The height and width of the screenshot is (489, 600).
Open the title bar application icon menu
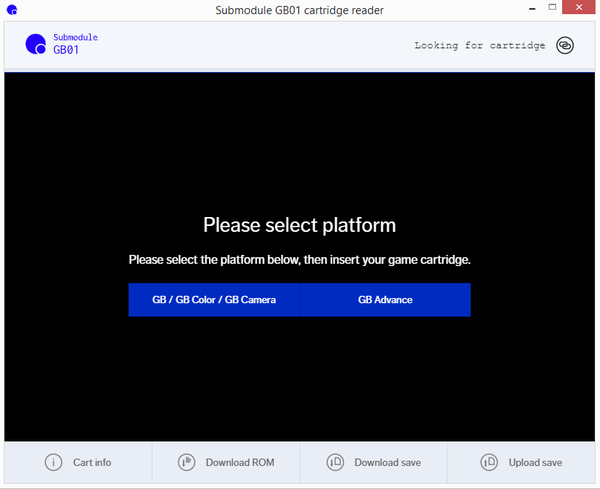point(11,9)
